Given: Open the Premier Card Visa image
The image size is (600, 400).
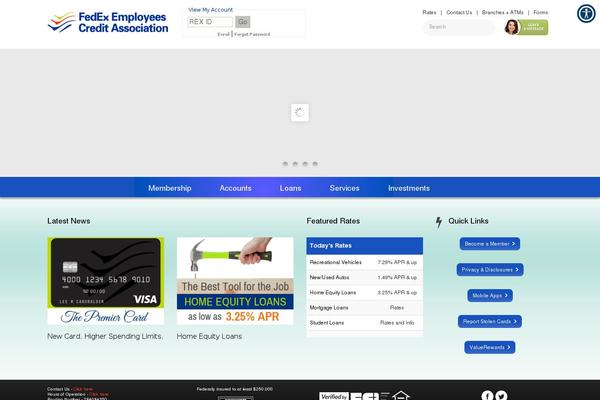Looking at the screenshot, I should click(106, 281).
